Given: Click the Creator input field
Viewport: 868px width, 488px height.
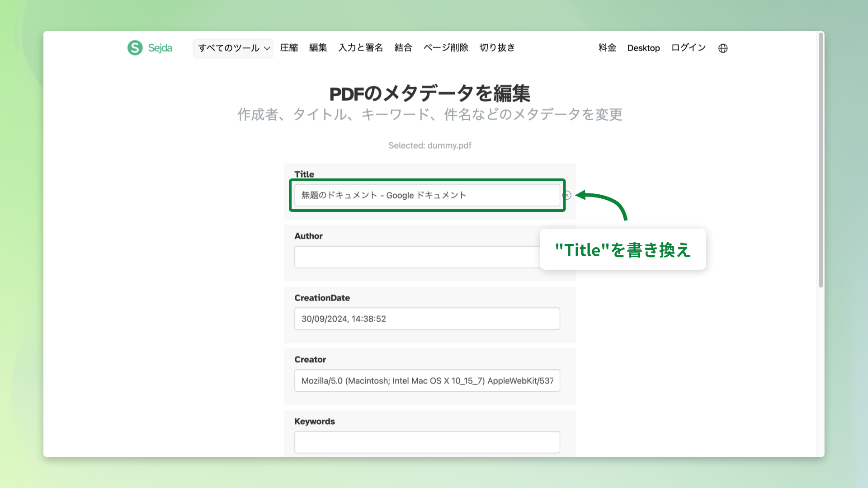Looking at the screenshot, I should [x=427, y=381].
